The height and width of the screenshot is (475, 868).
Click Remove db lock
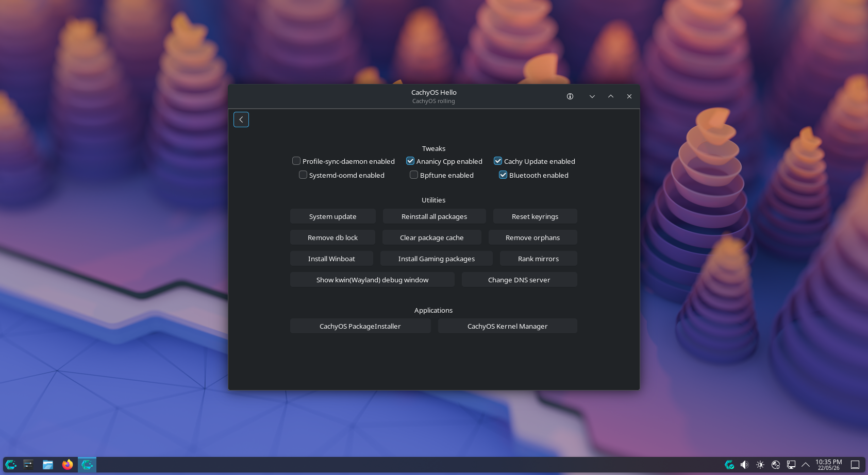[332, 237]
